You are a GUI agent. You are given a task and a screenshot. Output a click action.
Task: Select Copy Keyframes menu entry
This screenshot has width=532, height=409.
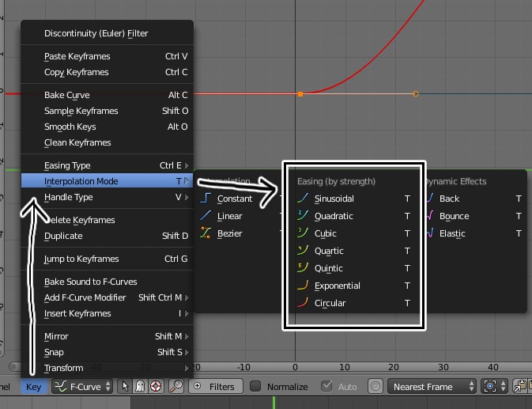tap(107, 72)
